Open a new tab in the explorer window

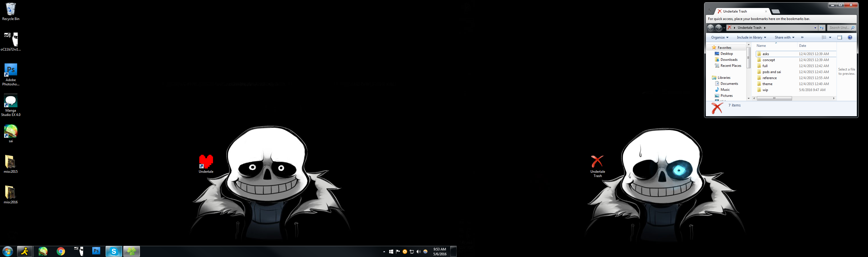[776, 11]
